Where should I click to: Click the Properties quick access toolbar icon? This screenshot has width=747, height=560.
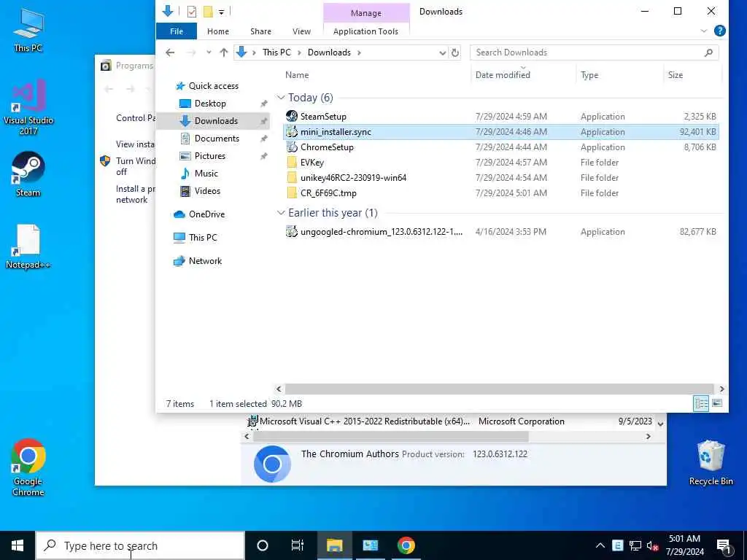point(192,12)
